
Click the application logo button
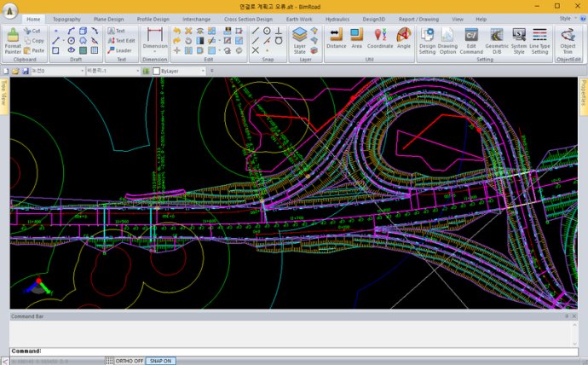(x=9, y=11)
